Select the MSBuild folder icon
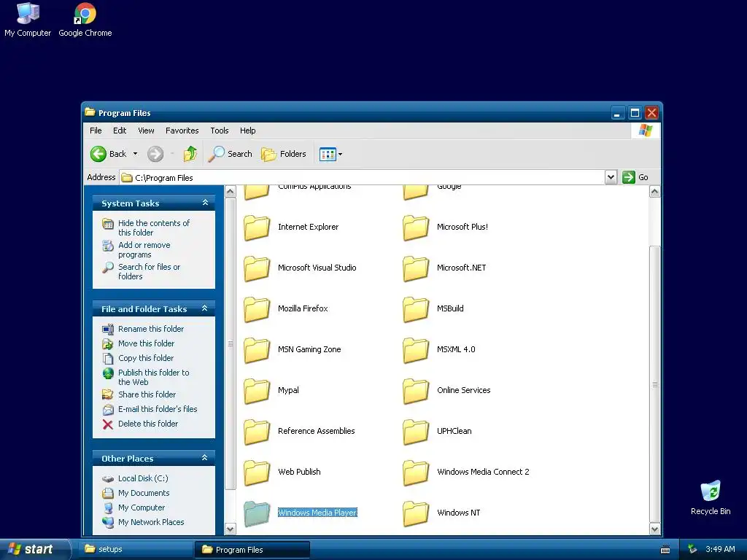 tap(416, 309)
